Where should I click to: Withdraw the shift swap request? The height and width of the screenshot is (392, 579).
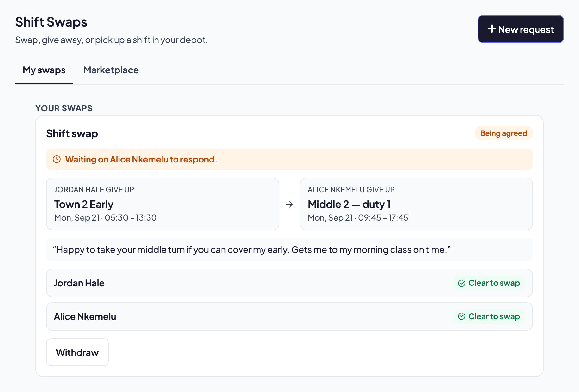tap(77, 352)
